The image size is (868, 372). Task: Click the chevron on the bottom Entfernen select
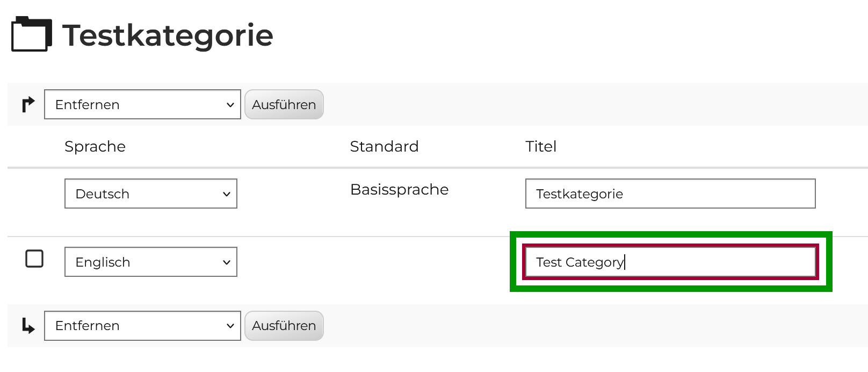click(230, 326)
